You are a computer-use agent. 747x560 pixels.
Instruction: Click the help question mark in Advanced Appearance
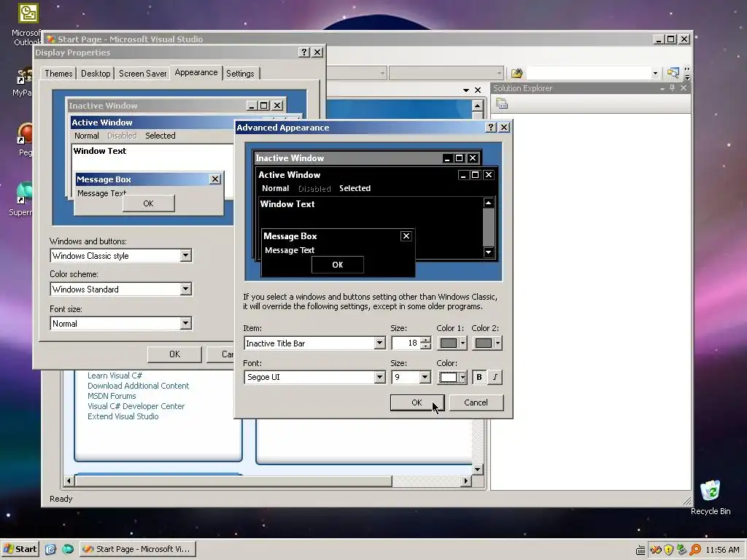(x=490, y=127)
